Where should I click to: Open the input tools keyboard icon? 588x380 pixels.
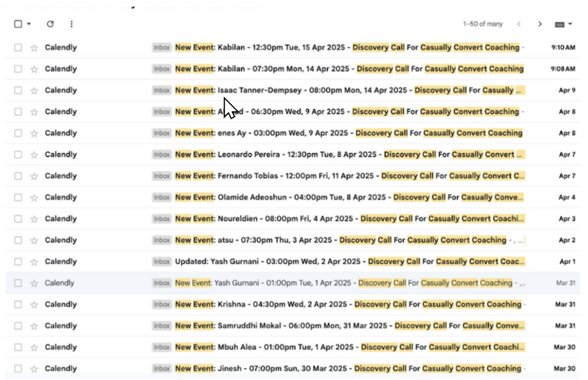pyautogui.click(x=560, y=24)
